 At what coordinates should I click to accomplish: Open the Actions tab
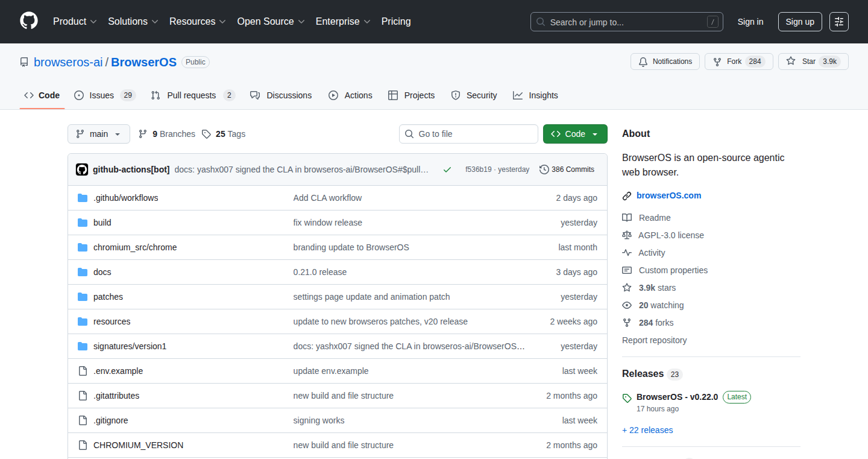[350, 95]
